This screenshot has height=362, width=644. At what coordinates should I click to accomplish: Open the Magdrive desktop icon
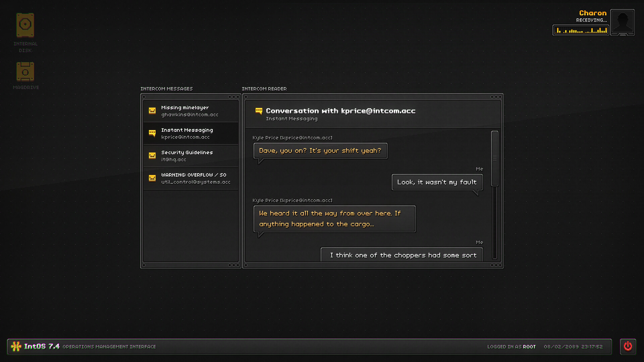25,72
